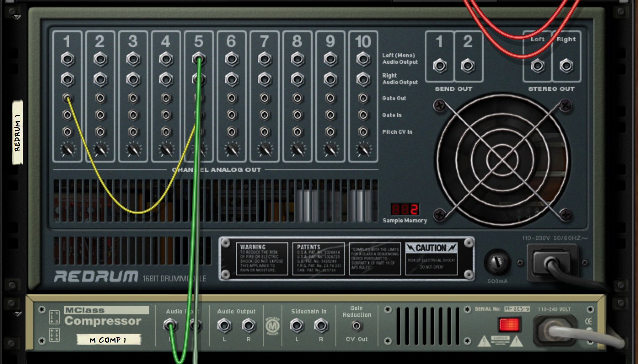Select channel 9 Gate In jack
The image size is (638, 364).
330,115
